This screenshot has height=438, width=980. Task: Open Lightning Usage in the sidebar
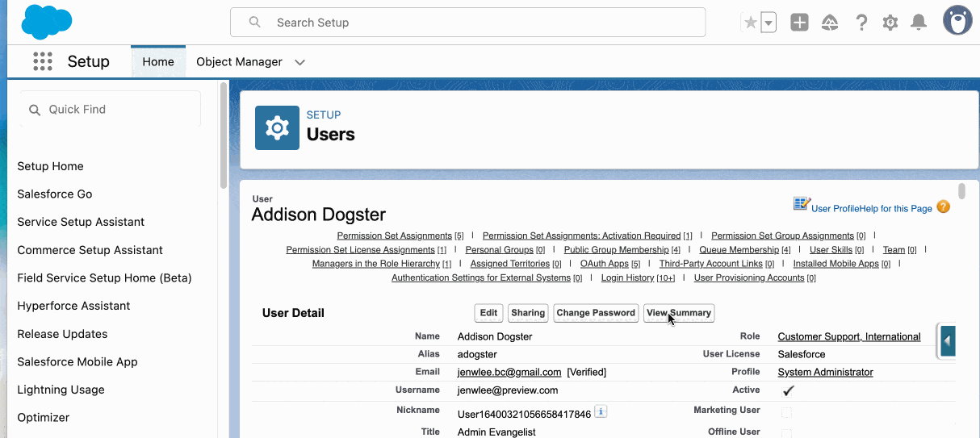tap(61, 390)
